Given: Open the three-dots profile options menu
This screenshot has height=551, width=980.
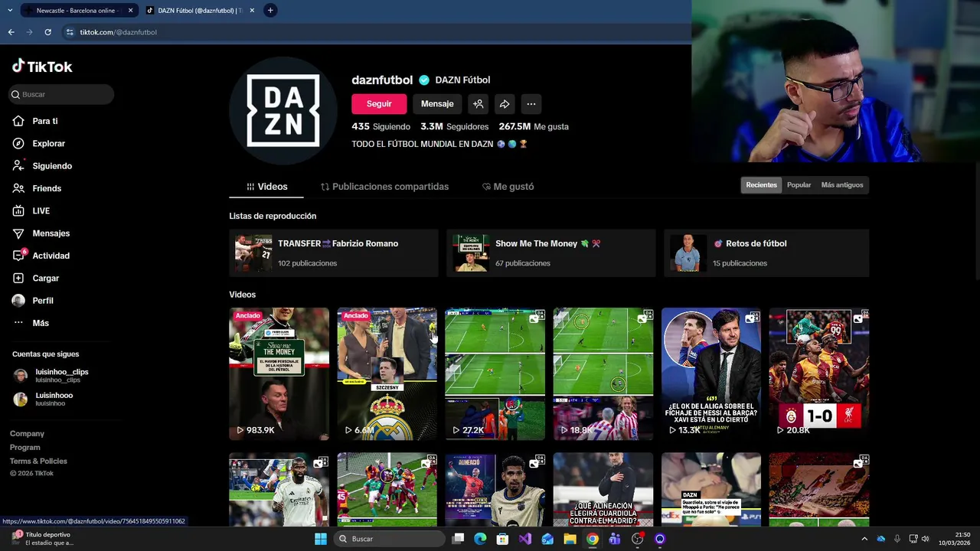Looking at the screenshot, I should (x=531, y=104).
